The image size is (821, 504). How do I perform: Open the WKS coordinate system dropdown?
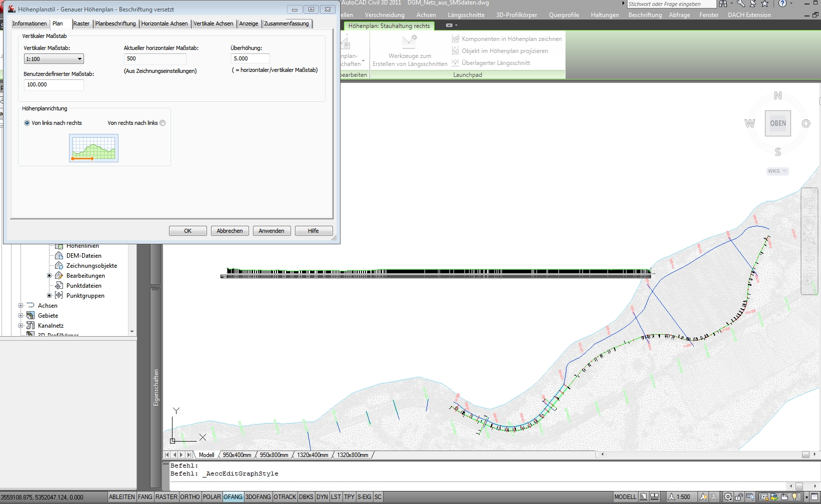(777, 171)
